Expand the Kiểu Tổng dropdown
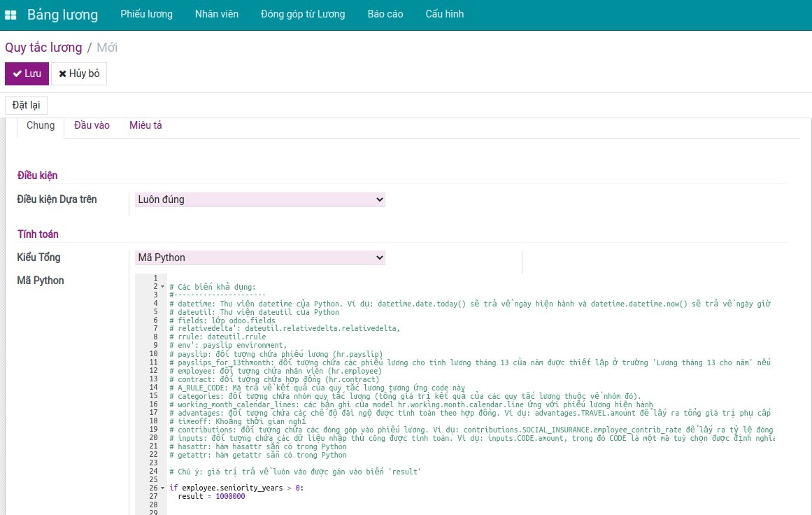 click(259, 258)
